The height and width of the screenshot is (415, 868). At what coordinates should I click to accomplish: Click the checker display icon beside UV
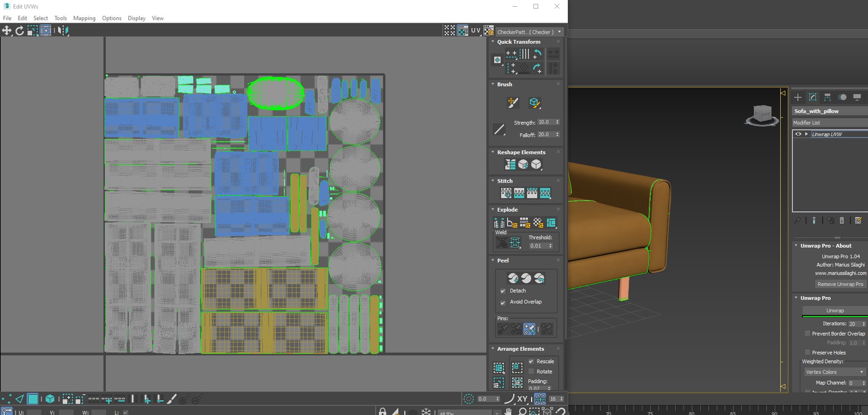tap(463, 30)
